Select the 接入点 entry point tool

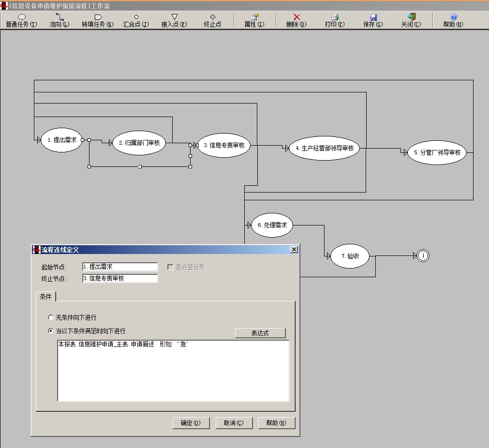point(174,20)
